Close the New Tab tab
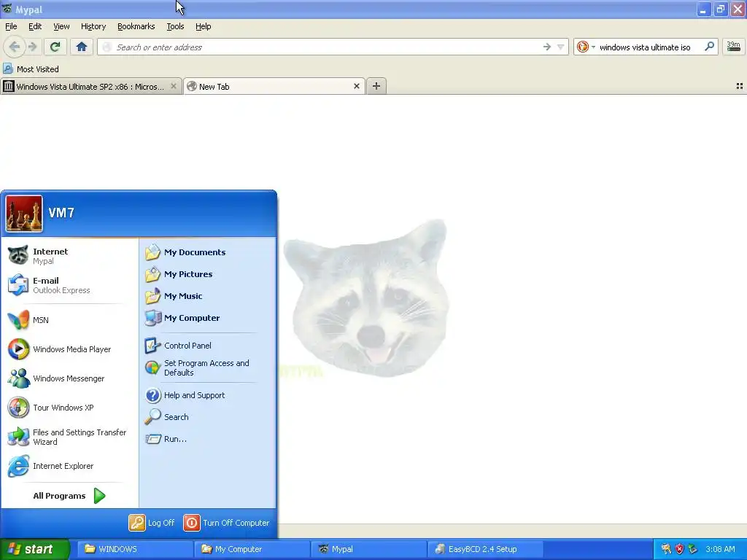This screenshot has width=747, height=560. pos(356,86)
